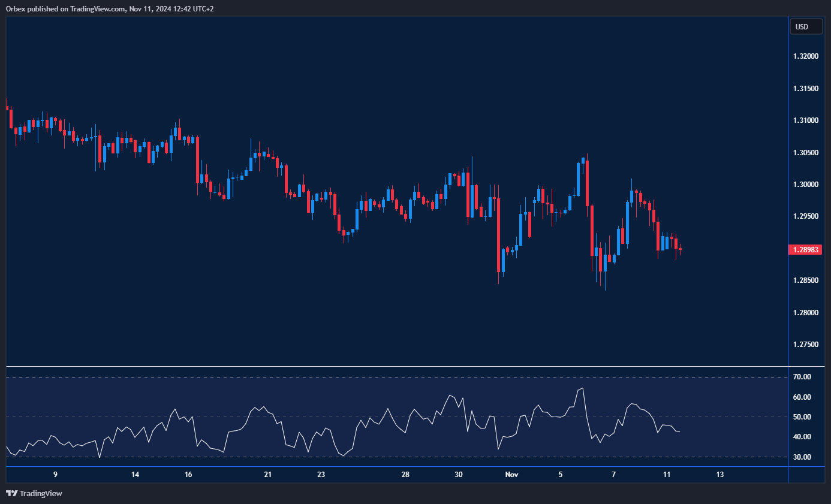831x504 pixels.
Task: Click the 28 date label on time axis
Action: coord(405,475)
